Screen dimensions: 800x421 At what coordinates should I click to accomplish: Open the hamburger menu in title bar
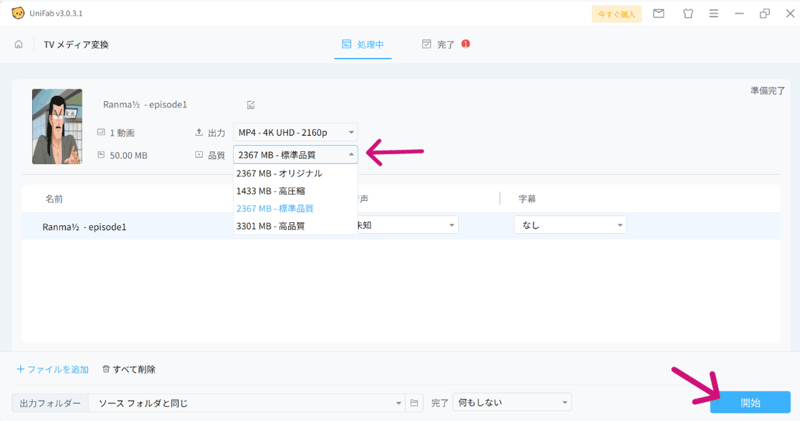[x=714, y=14]
